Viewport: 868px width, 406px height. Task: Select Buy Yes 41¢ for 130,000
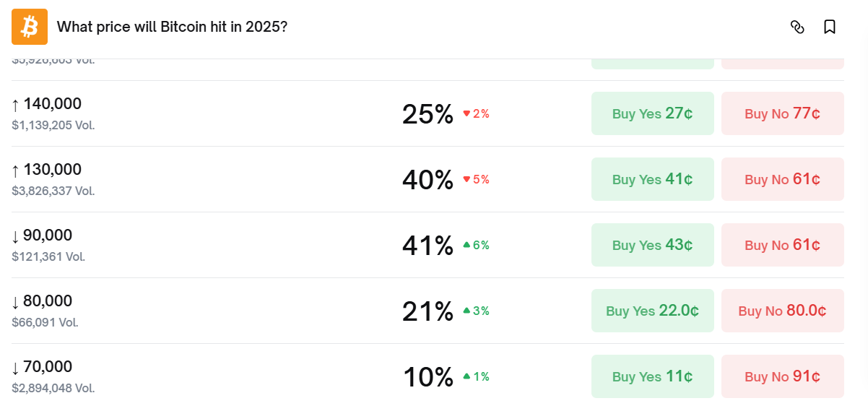coord(652,179)
